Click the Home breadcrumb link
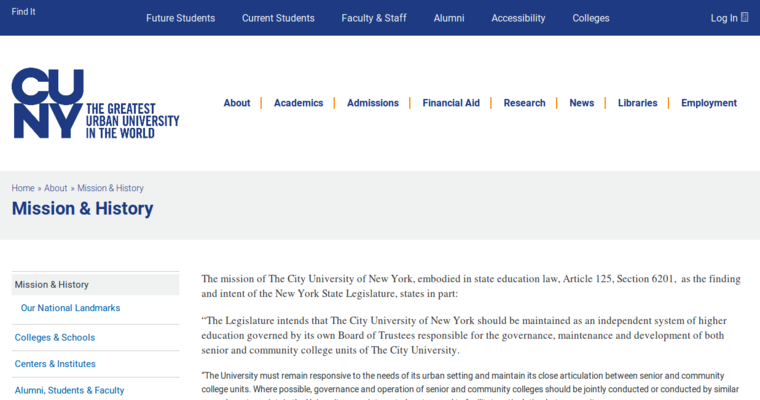The image size is (760, 400). [23, 188]
